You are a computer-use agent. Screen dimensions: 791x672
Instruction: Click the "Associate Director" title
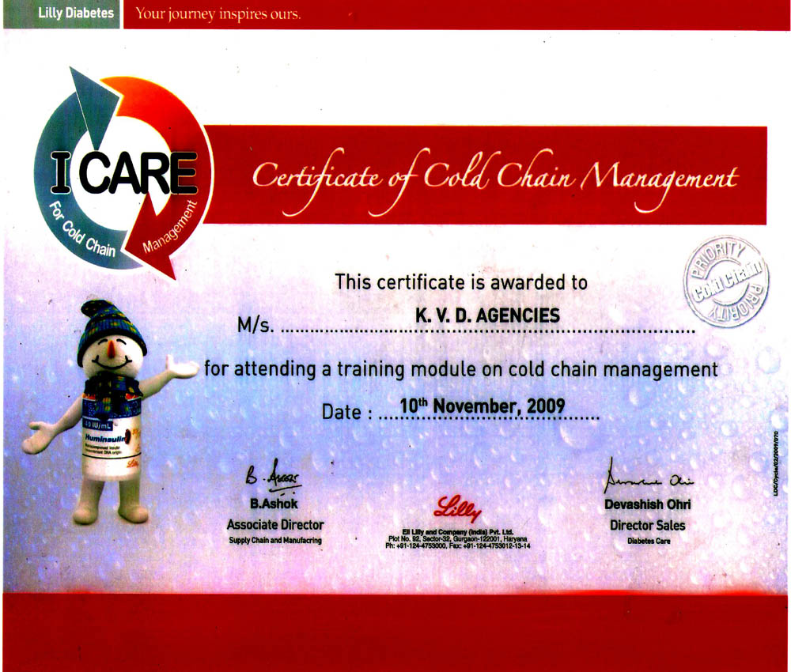point(275,525)
